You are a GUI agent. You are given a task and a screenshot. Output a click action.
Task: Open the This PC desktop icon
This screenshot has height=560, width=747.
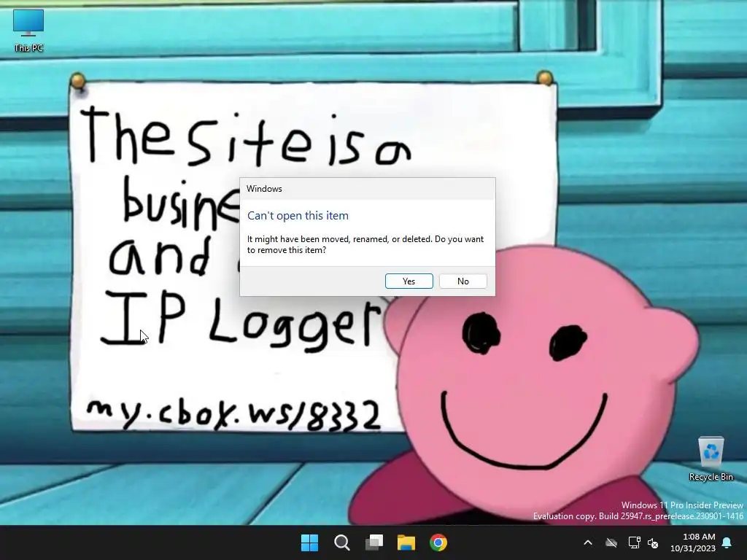pyautogui.click(x=28, y=31)
